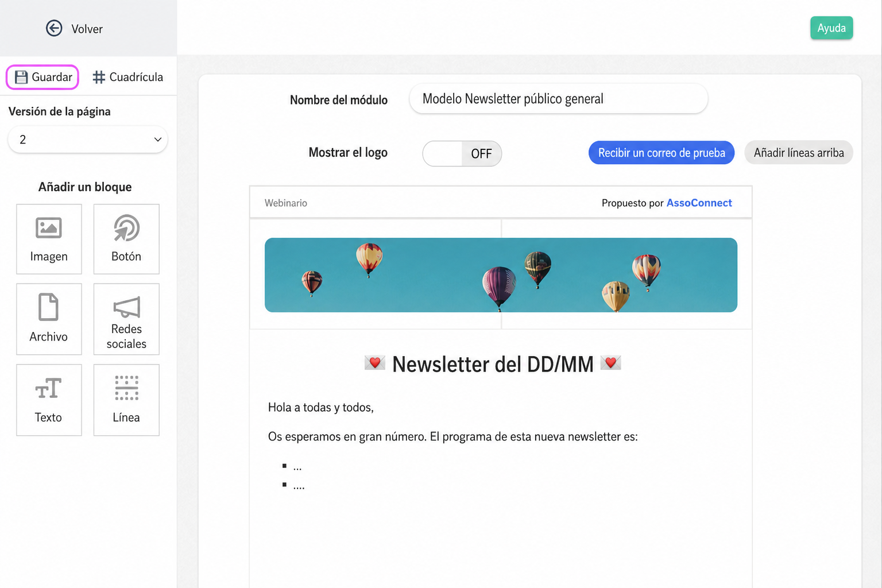Toggle the Mostrar el logo switch
The height and width of the screenshot is (588, 882).
click(462, 154)
